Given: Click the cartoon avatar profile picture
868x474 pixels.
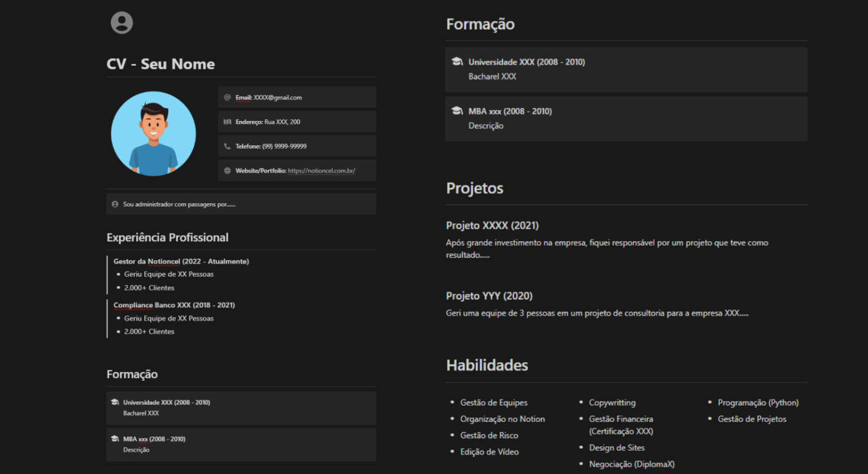Looking at the screenshot, I should point(154,133).
